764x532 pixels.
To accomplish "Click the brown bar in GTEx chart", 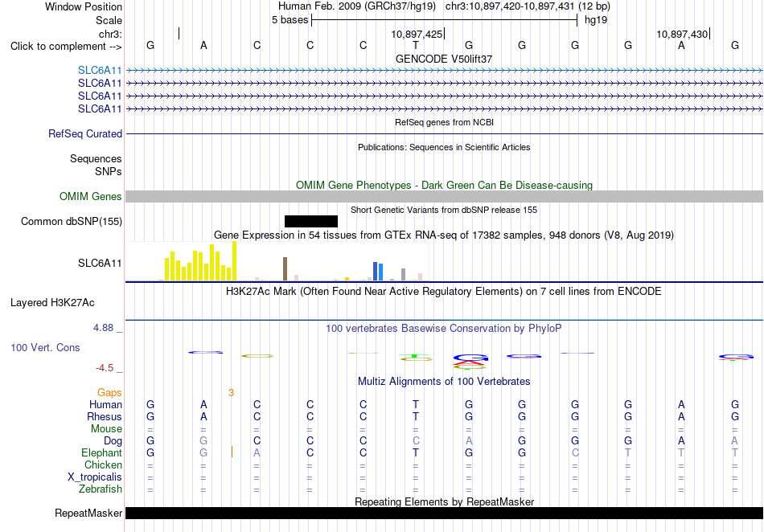I will (285, 268).
